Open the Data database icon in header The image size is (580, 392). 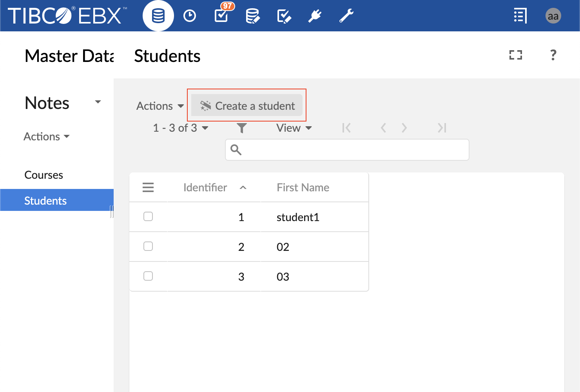pyautogui.click(x=158, y=16)
